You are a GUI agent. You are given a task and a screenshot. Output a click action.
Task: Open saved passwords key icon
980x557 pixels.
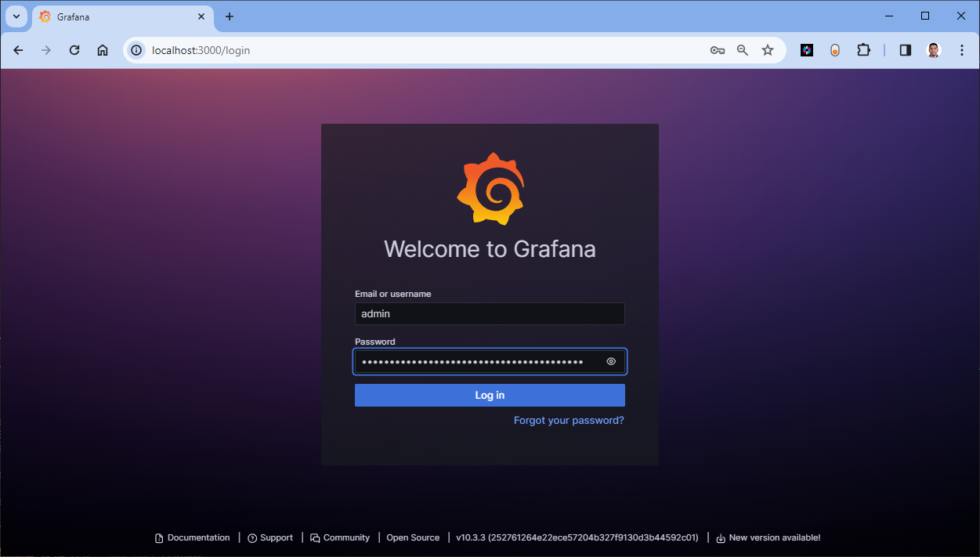point(718,50)
